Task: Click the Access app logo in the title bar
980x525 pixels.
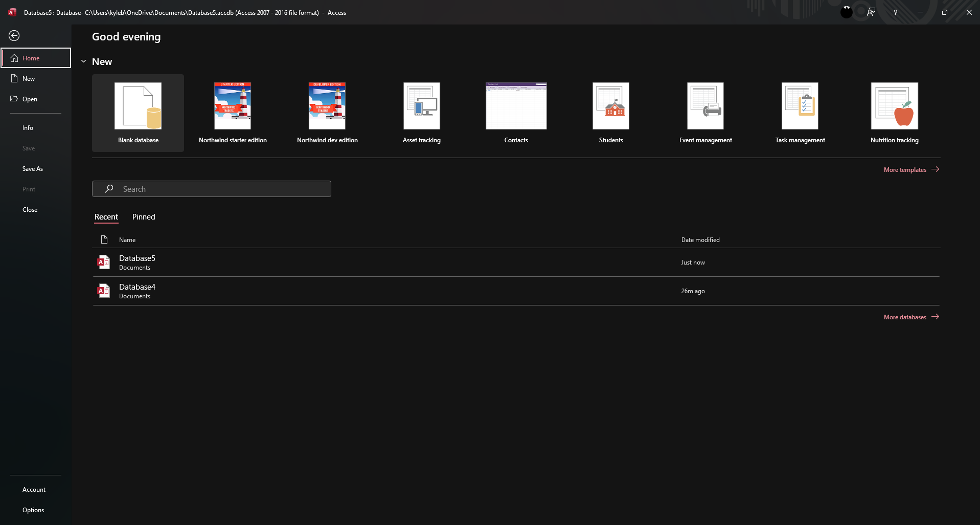Action: click(12, 12)
